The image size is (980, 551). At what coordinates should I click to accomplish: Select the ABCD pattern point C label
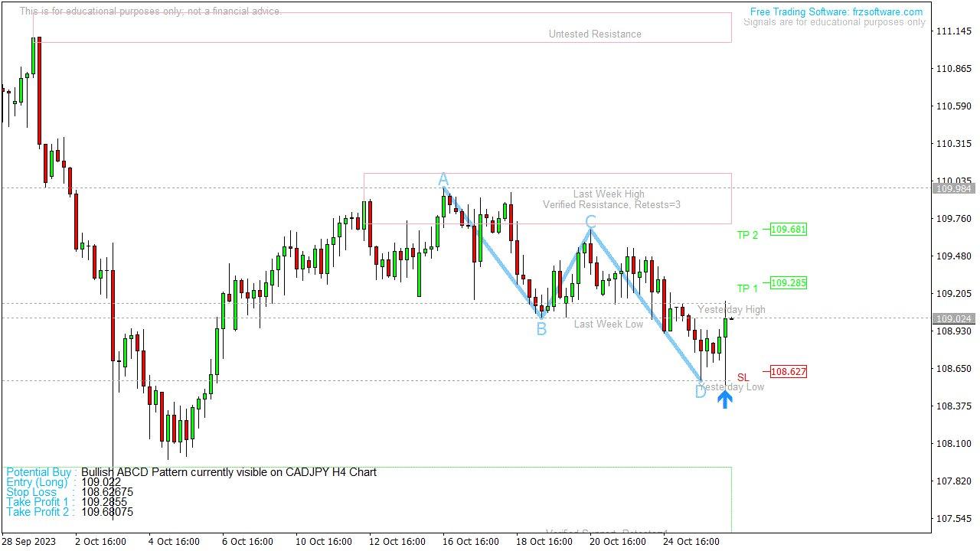tap(590, 222)
